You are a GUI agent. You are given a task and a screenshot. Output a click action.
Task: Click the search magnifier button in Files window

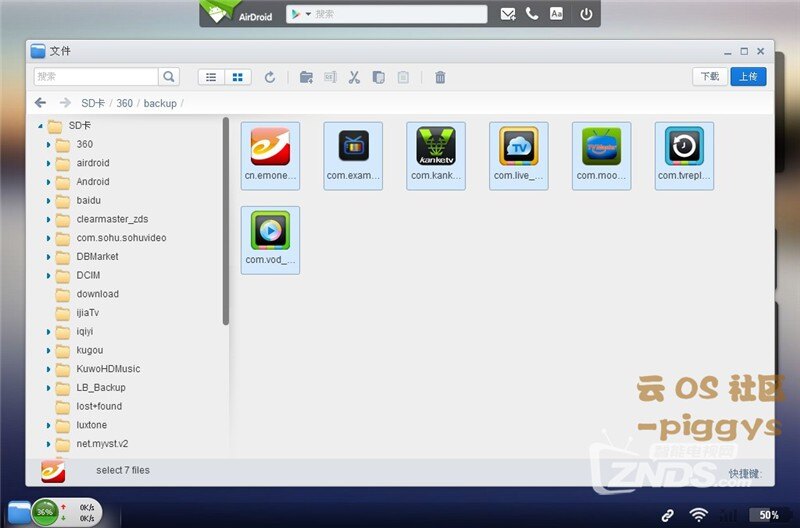point(169,77)
